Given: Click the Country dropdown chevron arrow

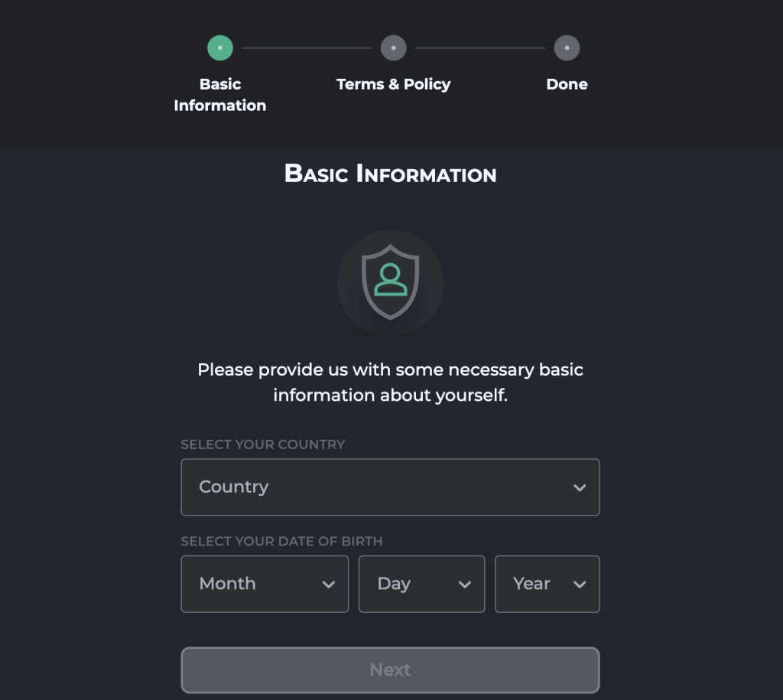Looking at the screenshot, I should point(580,487).
